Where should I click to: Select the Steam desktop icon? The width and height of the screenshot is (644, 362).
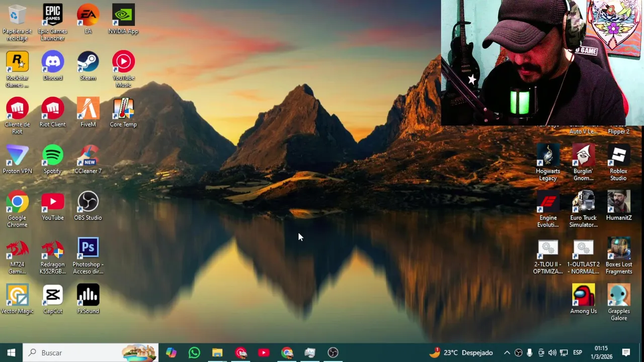88,66
